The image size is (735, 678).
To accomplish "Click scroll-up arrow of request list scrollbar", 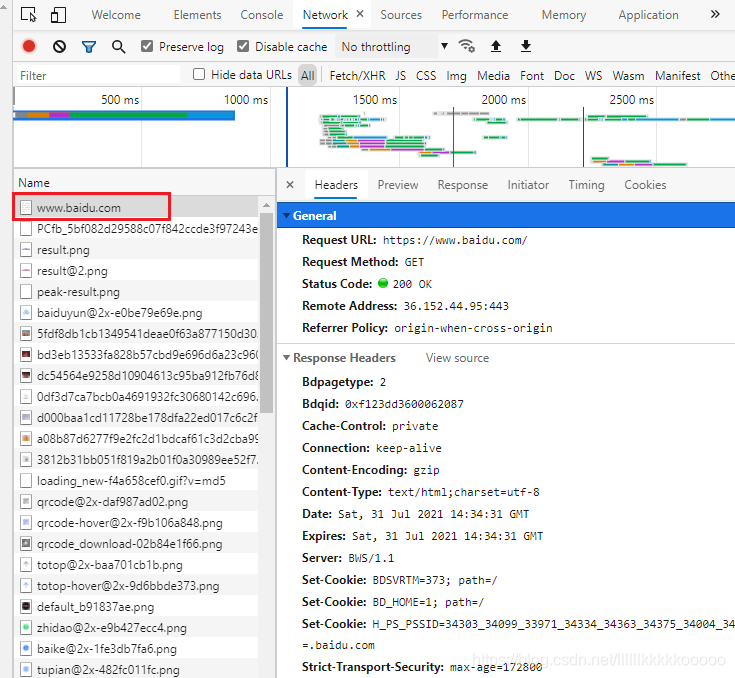I will coord(266,205).
